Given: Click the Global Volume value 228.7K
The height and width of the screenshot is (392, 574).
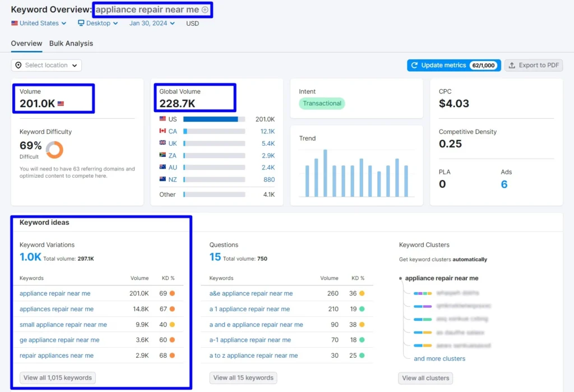Looking at the screenshot, I should [177, 104].
